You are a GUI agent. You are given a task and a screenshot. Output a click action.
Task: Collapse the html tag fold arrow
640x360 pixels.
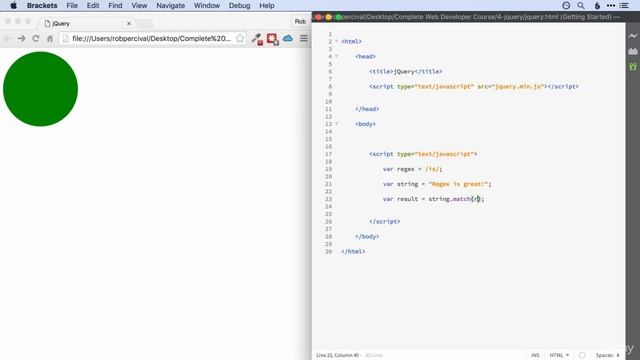click(336, 41)
